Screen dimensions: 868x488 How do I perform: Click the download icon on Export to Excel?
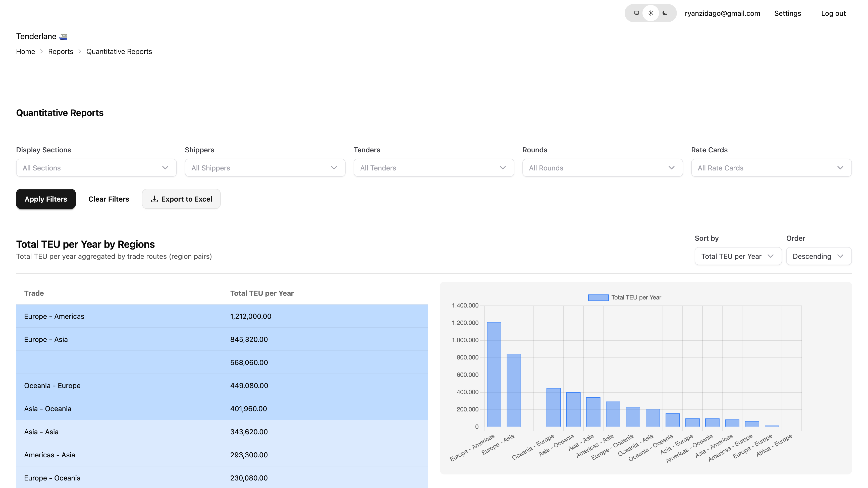[155, 199]
